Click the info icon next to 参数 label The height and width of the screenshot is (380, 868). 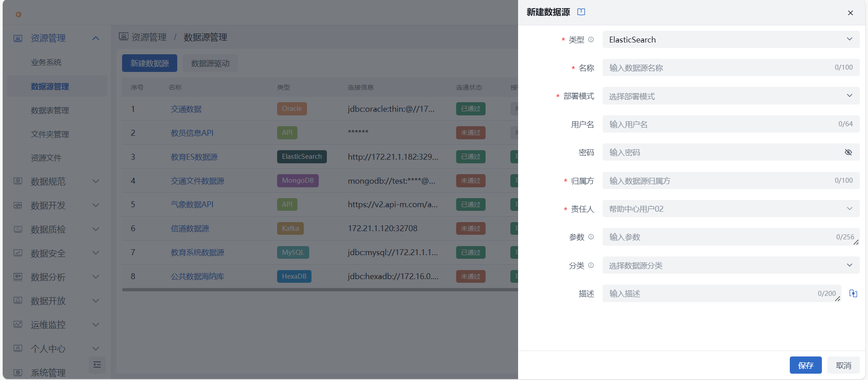click(591, 237)
